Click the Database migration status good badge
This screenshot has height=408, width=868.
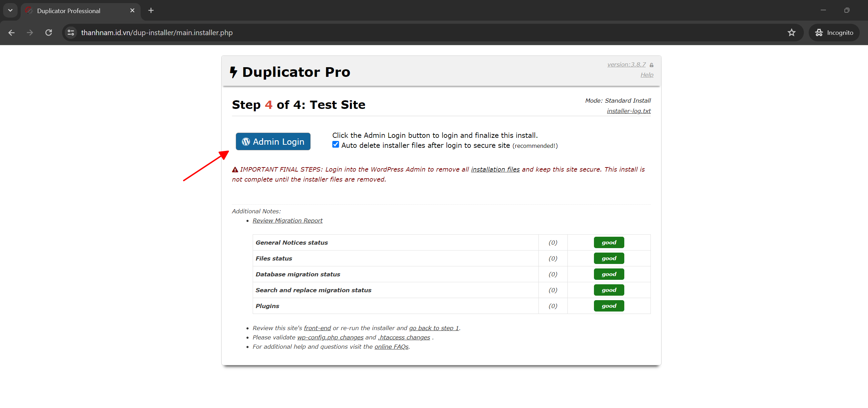[609, 274]
